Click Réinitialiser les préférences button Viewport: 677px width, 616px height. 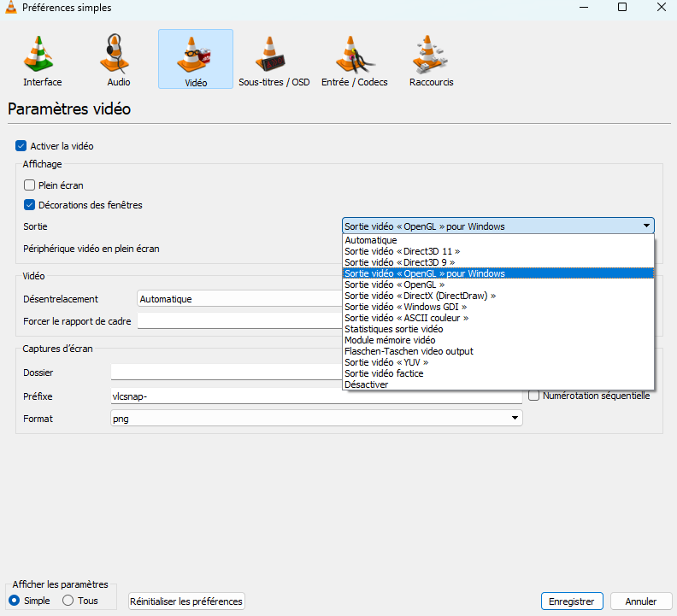(x=186, y=601)
